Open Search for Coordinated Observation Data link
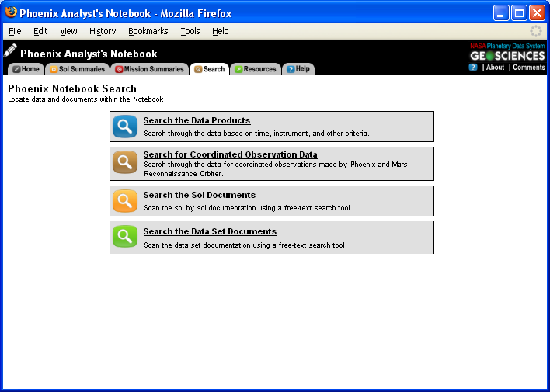The image size is (550, 392). [x=230, y=154]
